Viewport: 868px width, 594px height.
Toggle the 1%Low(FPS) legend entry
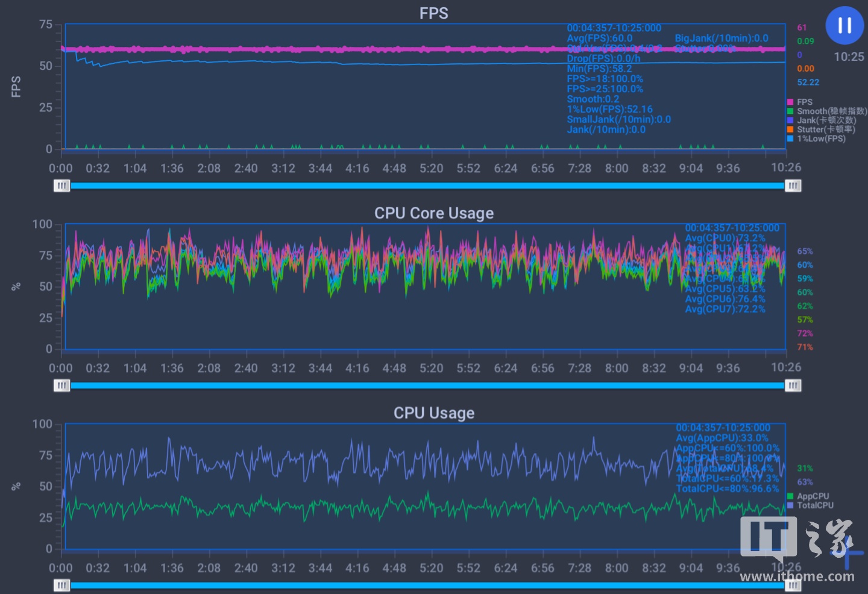coord(790,139)
